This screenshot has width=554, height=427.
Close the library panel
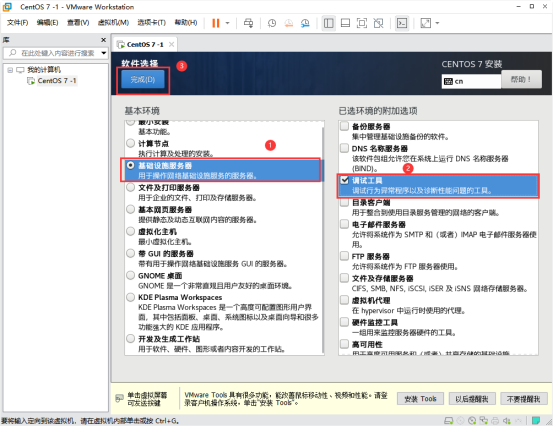(x=104, y=40)
